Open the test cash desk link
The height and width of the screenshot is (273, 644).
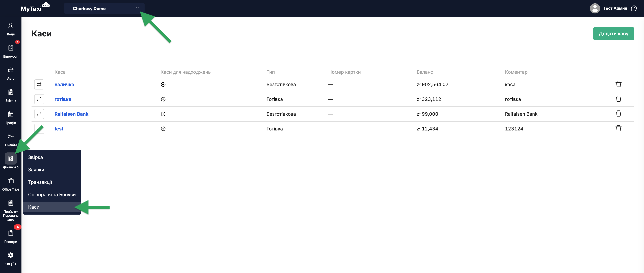[59, 129]
